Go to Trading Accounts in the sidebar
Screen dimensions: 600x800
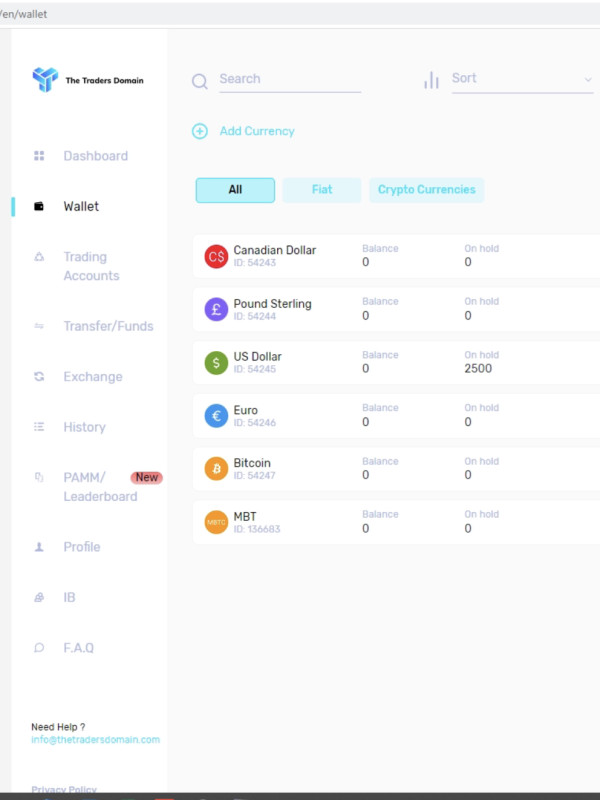point(91,266)
